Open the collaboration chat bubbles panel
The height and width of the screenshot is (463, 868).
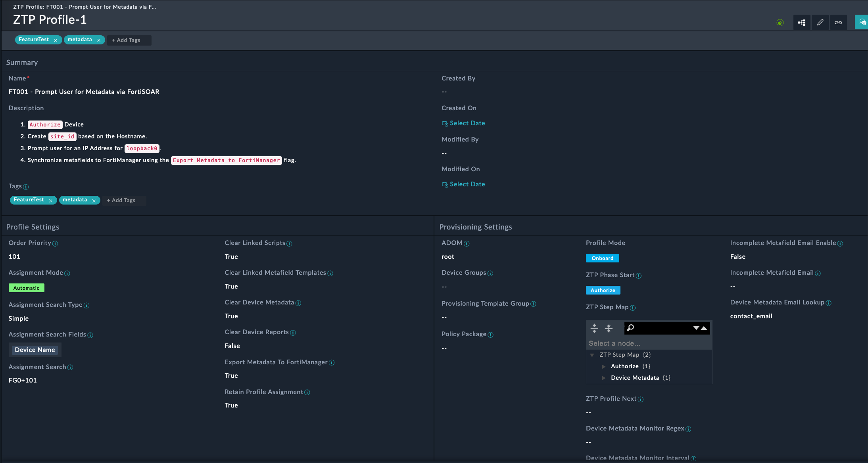click(862, 22)
